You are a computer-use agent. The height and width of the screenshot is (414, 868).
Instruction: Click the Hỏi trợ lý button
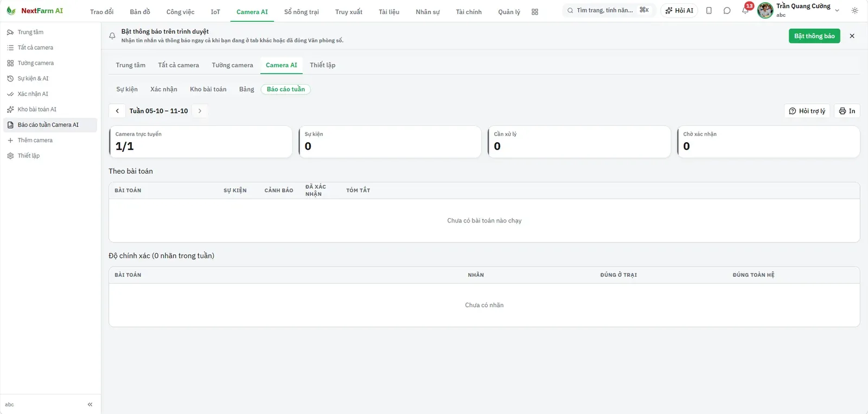[807, 111]
